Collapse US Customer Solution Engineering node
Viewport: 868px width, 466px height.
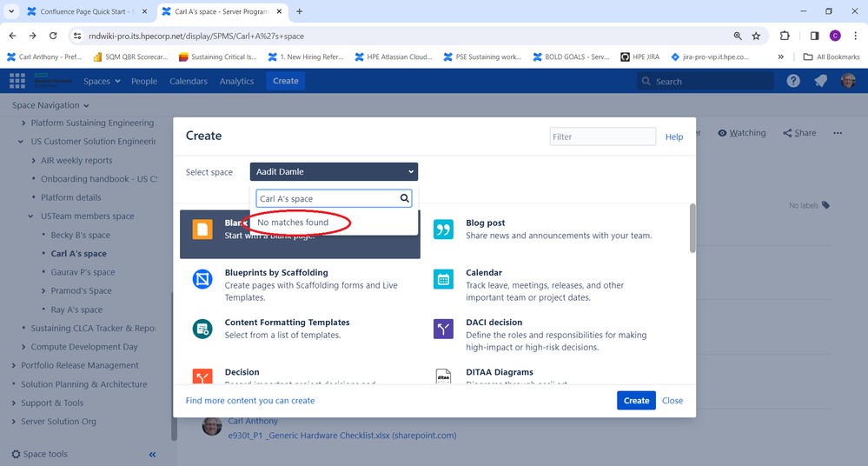pyautogui.click(x=21, y=142)
